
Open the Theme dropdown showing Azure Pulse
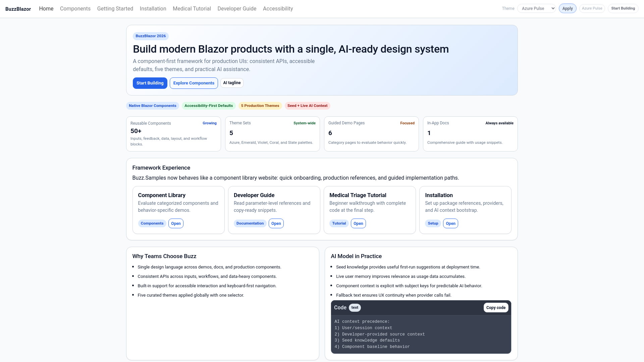(536, 8)
